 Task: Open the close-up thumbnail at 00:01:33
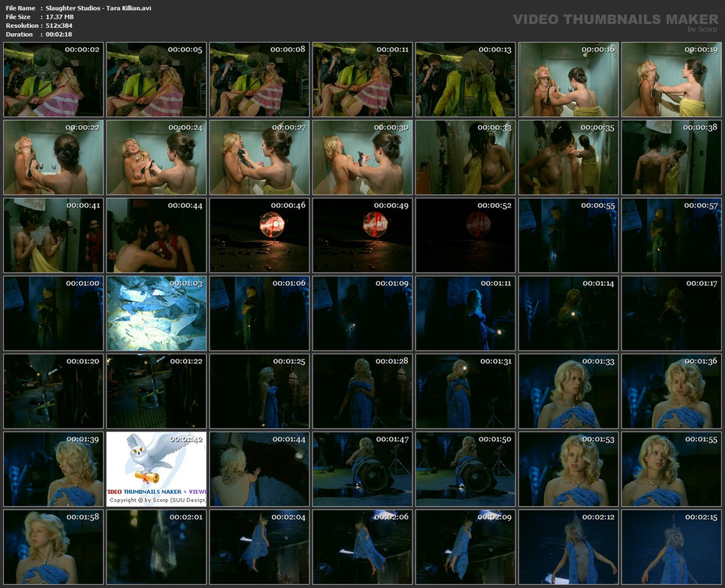568,391
